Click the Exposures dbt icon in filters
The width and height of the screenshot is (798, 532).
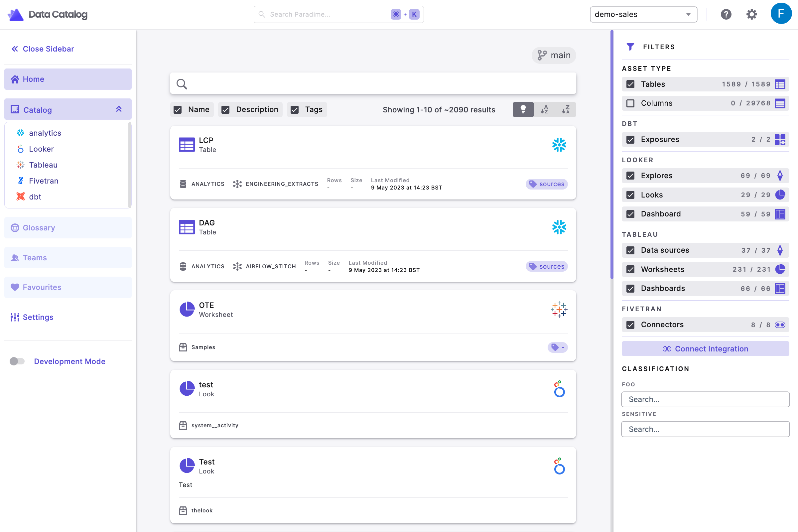780,139
